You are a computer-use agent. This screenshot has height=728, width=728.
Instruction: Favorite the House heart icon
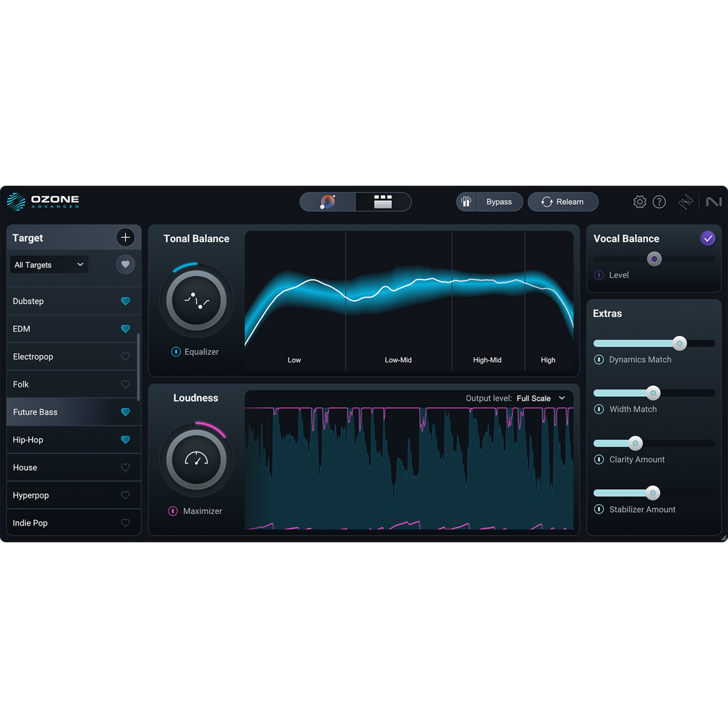(126, 468)
